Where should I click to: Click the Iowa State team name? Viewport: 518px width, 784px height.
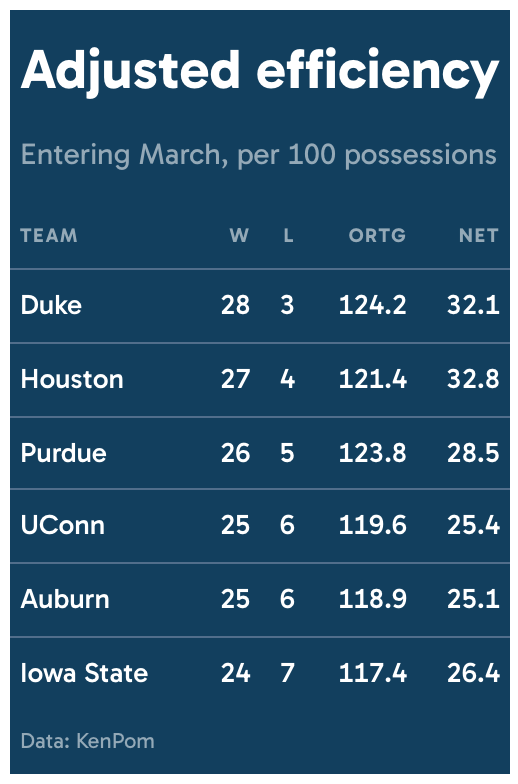(84, 673)
